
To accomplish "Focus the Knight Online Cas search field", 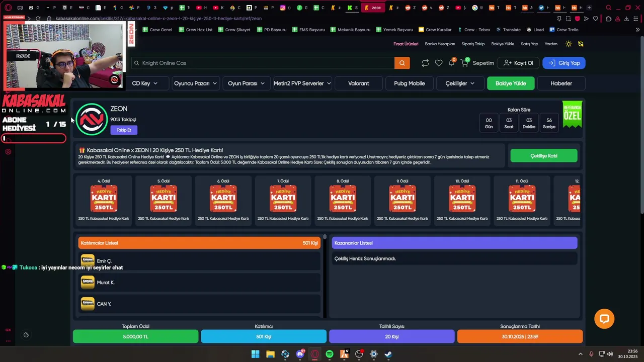I will pyautogui.click(x=263, y=63).
